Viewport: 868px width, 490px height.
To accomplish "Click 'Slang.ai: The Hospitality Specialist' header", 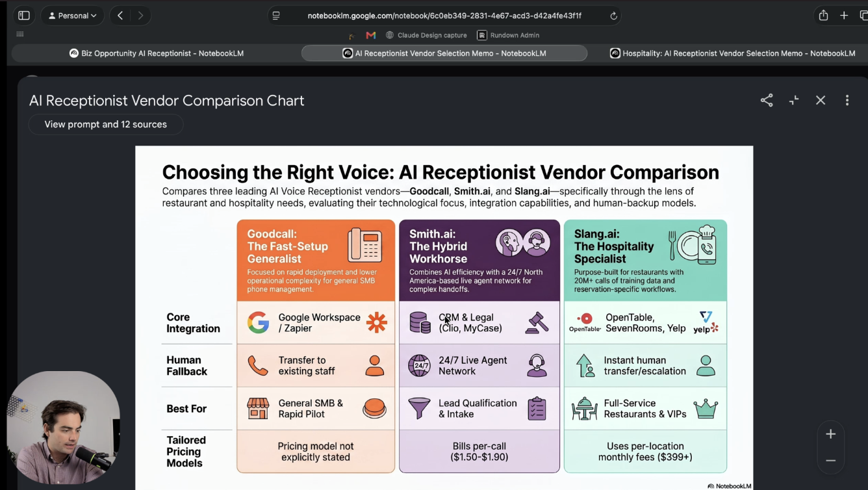I will 613,246.
